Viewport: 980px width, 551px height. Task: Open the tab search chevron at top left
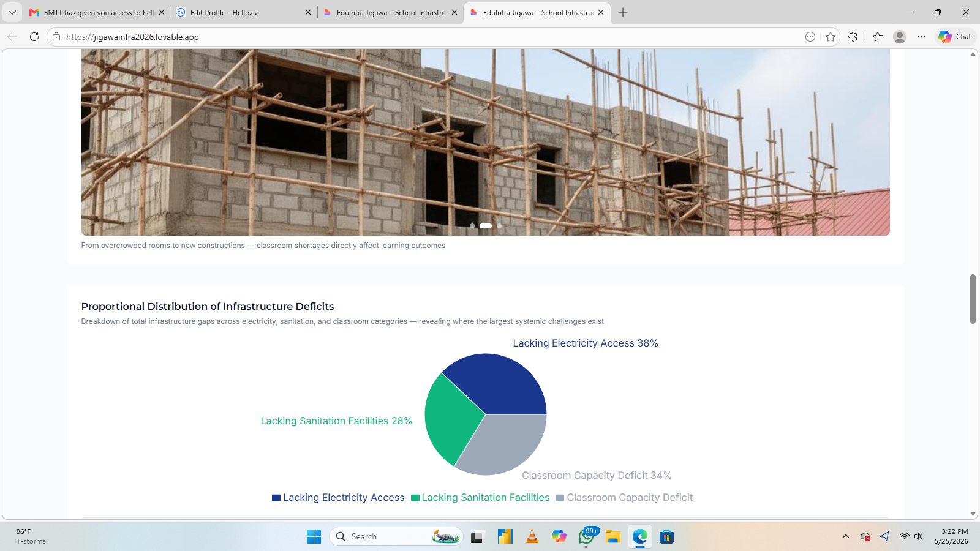tap(12, 12)
